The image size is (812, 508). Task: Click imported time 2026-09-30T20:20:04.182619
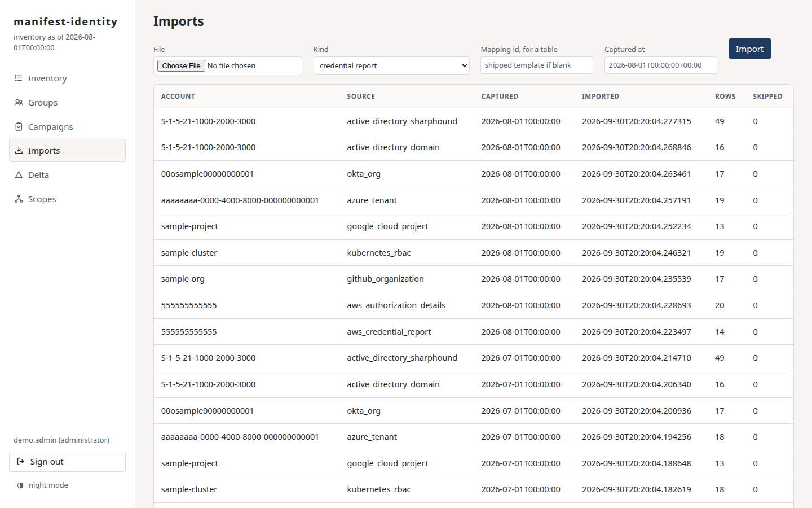point(636,489)
